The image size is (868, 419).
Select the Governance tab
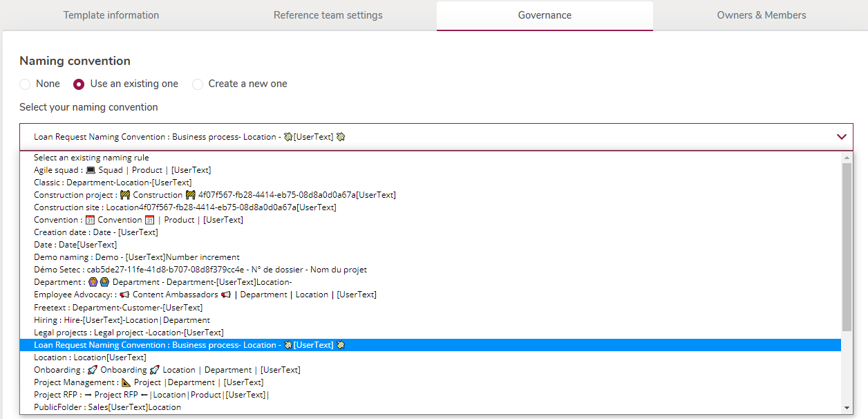tap(545, 15)
